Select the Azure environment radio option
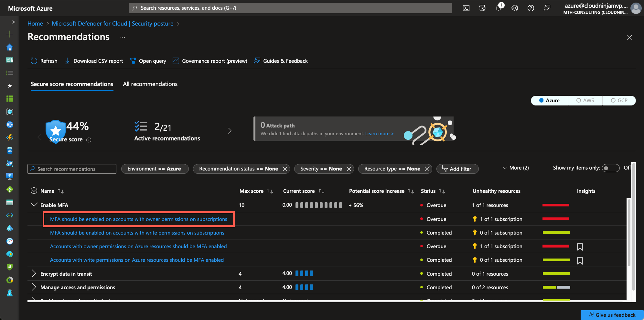Viewport: 644px width, 320px height. coord(549,101)
